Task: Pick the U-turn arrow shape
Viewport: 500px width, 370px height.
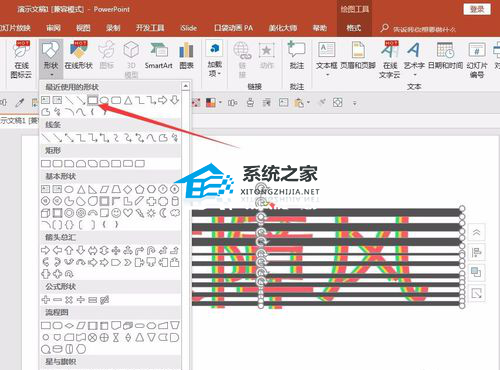Action: (151, 250)
